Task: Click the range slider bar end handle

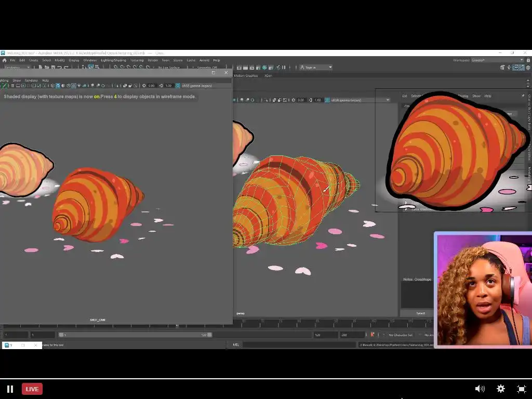Action: tap(210, 335)
